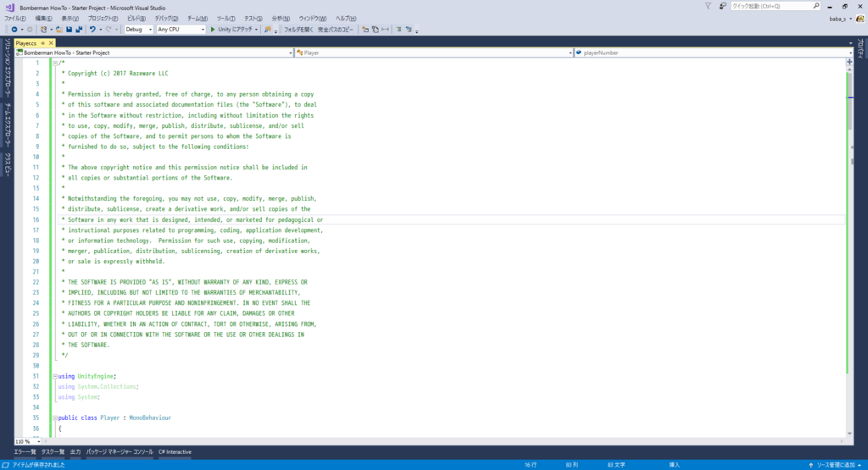Click the magnifier icon in Quick Launch
868x470 pixels.
coord(816,6)
